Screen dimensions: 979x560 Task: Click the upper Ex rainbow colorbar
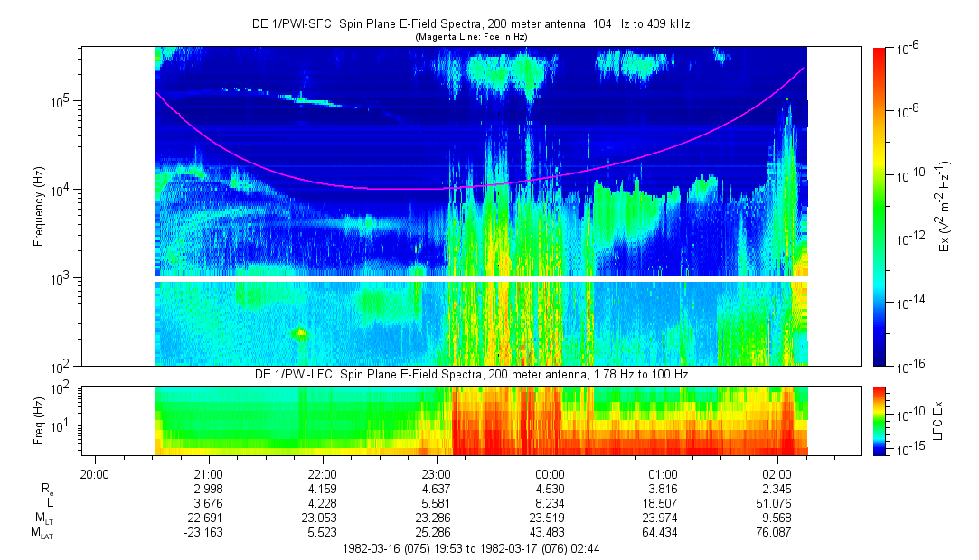tap(880, 206)
